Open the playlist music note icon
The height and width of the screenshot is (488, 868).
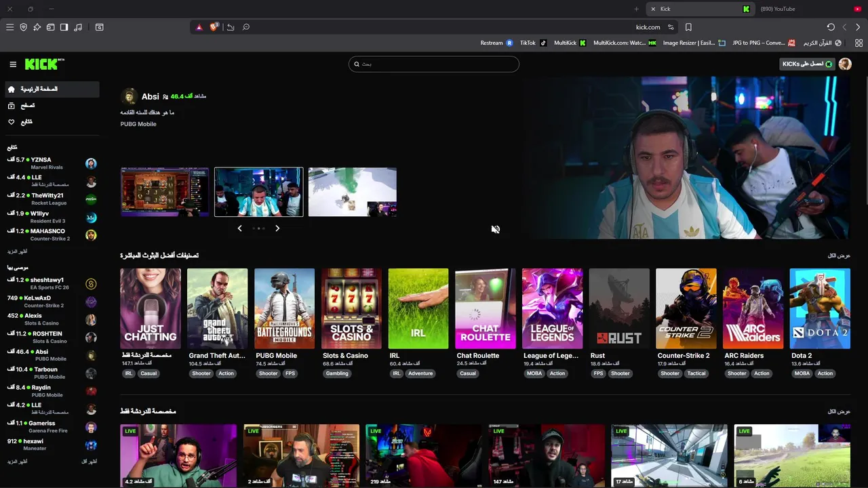(78, 27)
